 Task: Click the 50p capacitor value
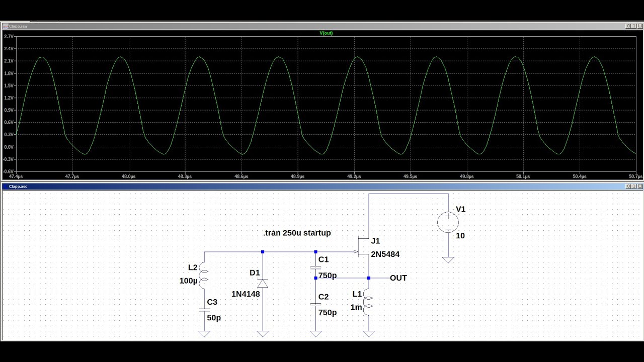[214, 318]
